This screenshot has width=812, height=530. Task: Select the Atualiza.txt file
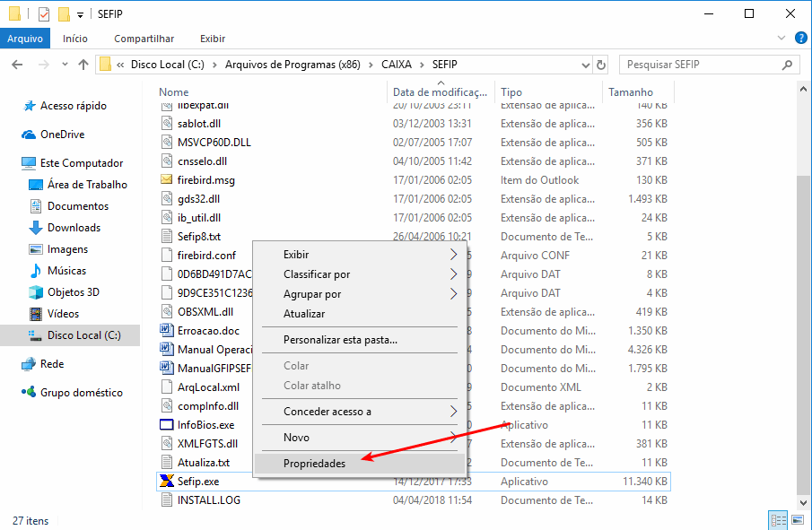(204, 463)
